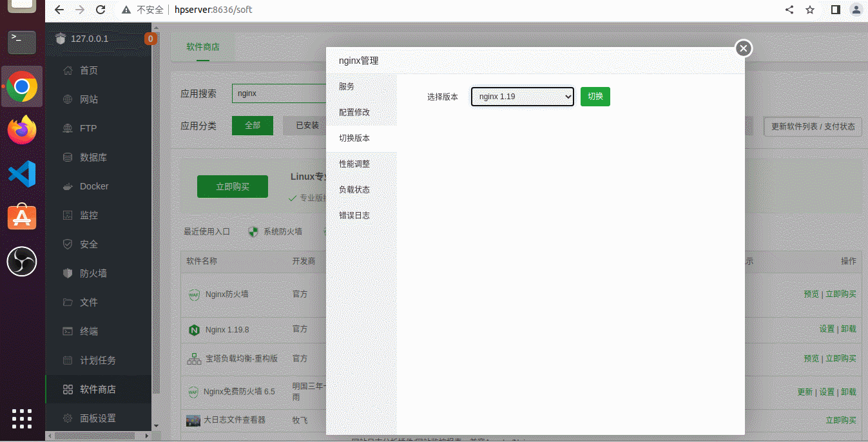This screenshot has height=442, width=868.
Task: Open the browser profile avatar
Action: pos(856,10)
